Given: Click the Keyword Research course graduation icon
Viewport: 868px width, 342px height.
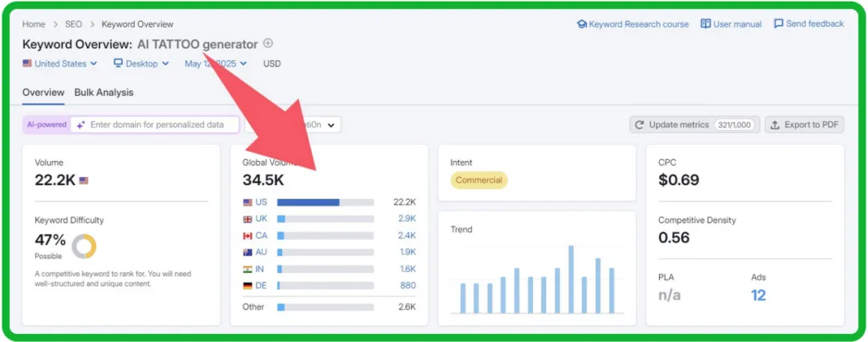Looking at the screenshot, I should (x=582, y=24).
